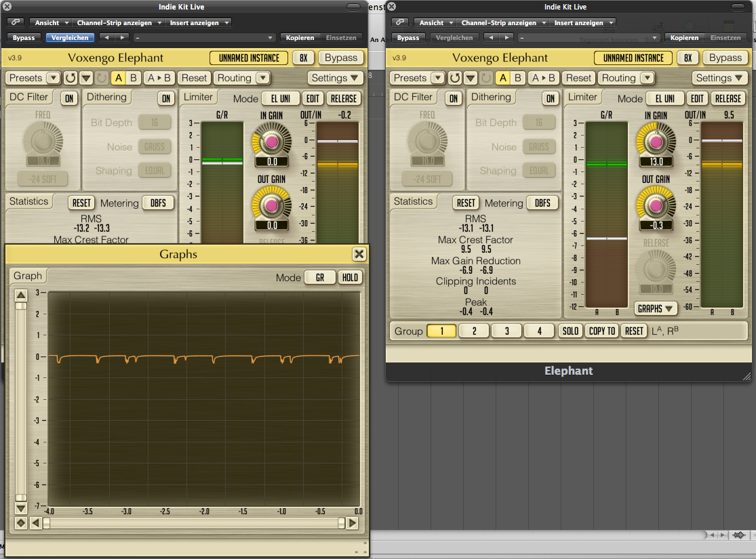Click the right arrow below the graph
Screen dimensions: 756x559
(353, 523)
